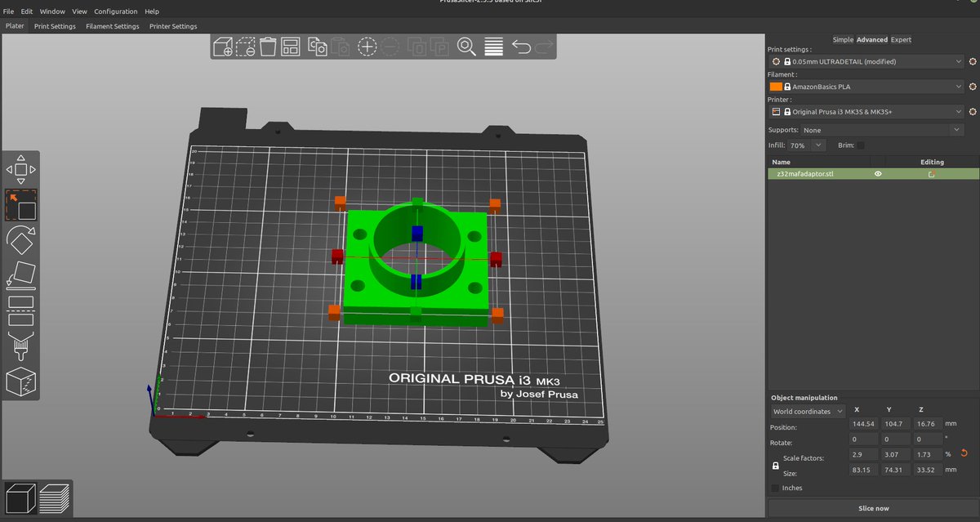Screen dimensions: 980x522
Task: Check the Inches checkbox
Action: tap(775, 488)
